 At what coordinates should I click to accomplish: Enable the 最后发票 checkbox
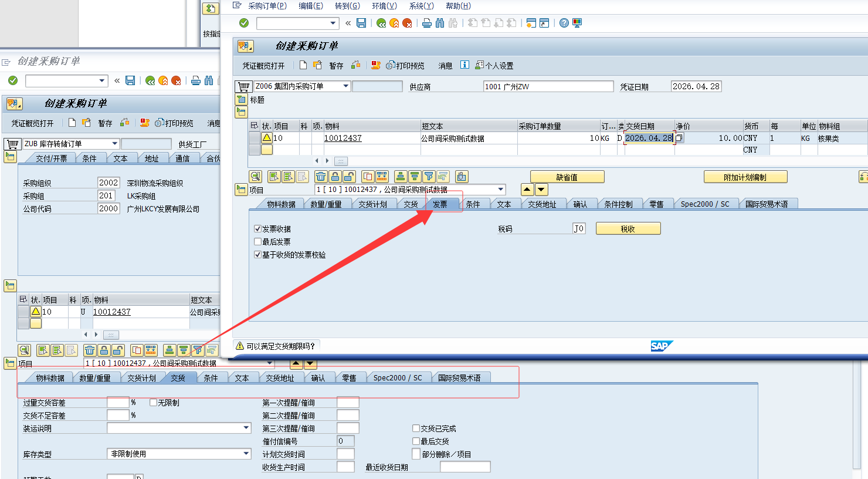click(x=257, y=242)
